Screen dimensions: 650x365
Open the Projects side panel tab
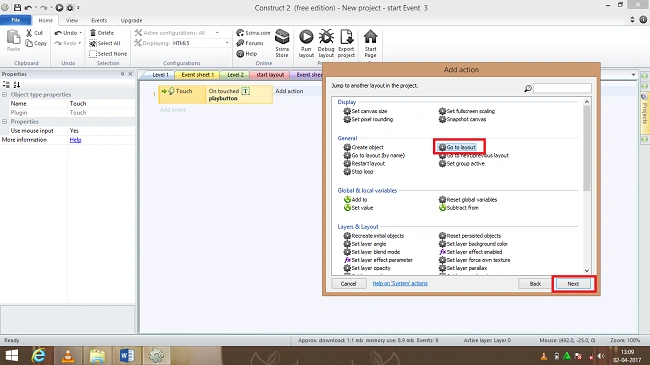[x=645, y=114]
